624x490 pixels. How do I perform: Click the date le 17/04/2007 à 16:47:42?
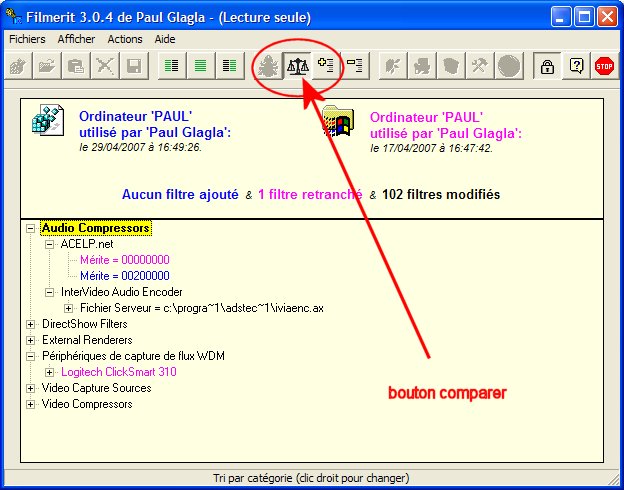click(431, 148)
